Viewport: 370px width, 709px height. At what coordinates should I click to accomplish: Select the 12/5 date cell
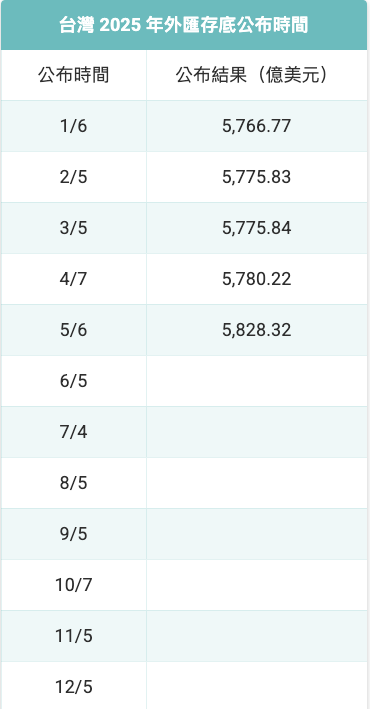(x=73, y=687)
